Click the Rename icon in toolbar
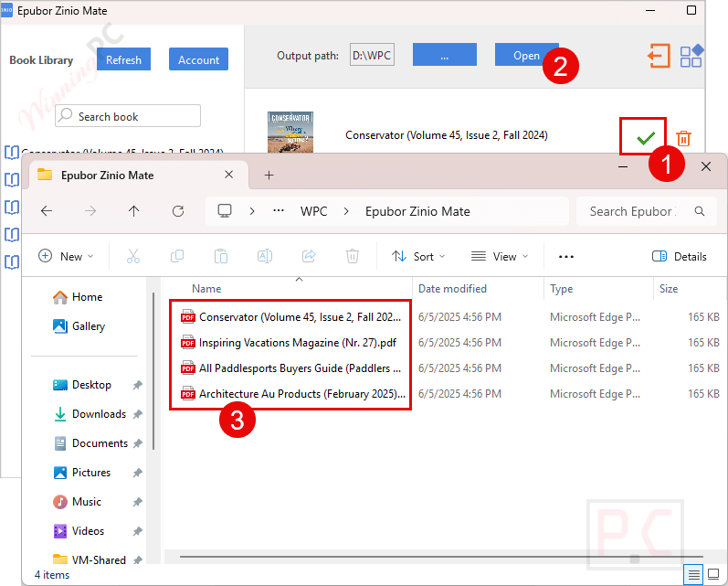 tap(265, 256)
